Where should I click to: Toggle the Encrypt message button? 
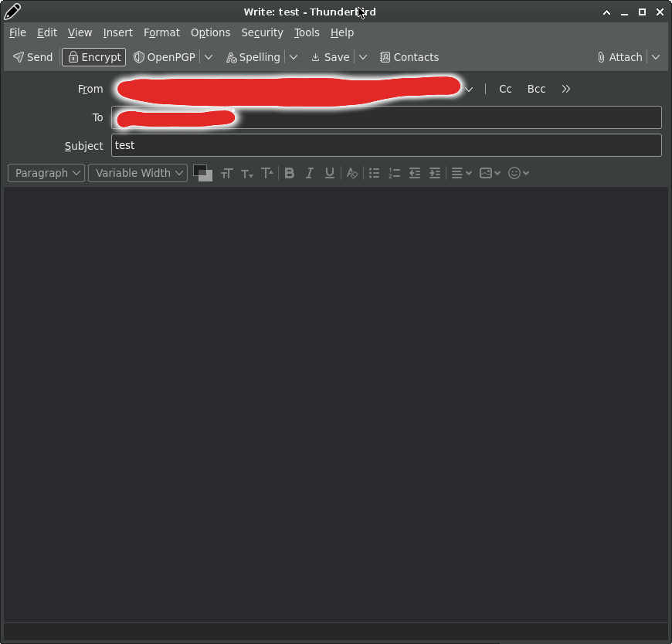click(93, 57)
